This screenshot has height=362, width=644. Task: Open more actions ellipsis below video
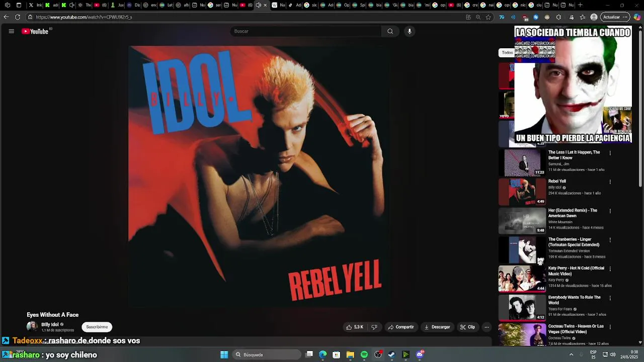(487, 327)
